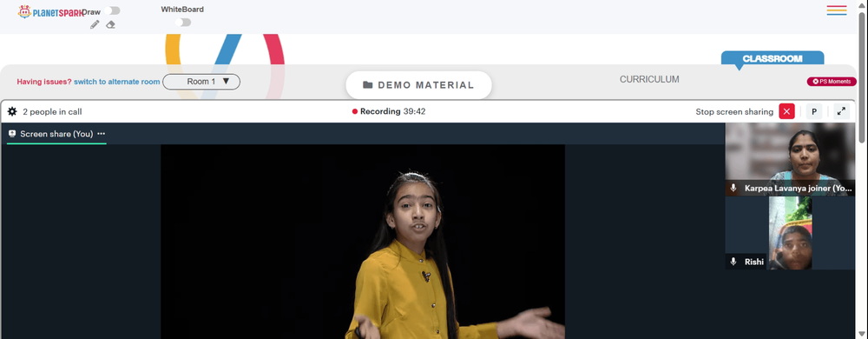The image size is (868, 339).
Task: Click the P button
Action: coord(814,111)
